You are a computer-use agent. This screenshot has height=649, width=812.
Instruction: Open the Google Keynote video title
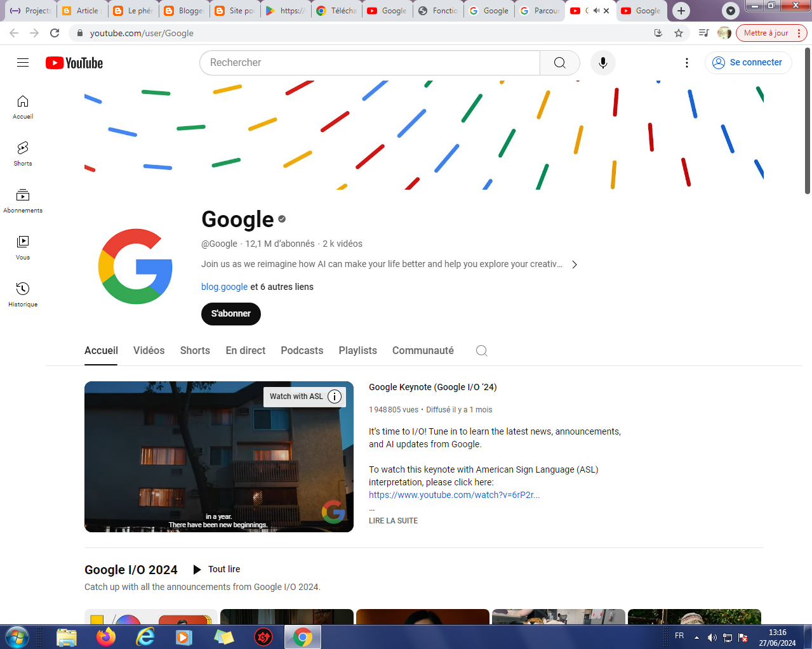click(x=432, y=387)
